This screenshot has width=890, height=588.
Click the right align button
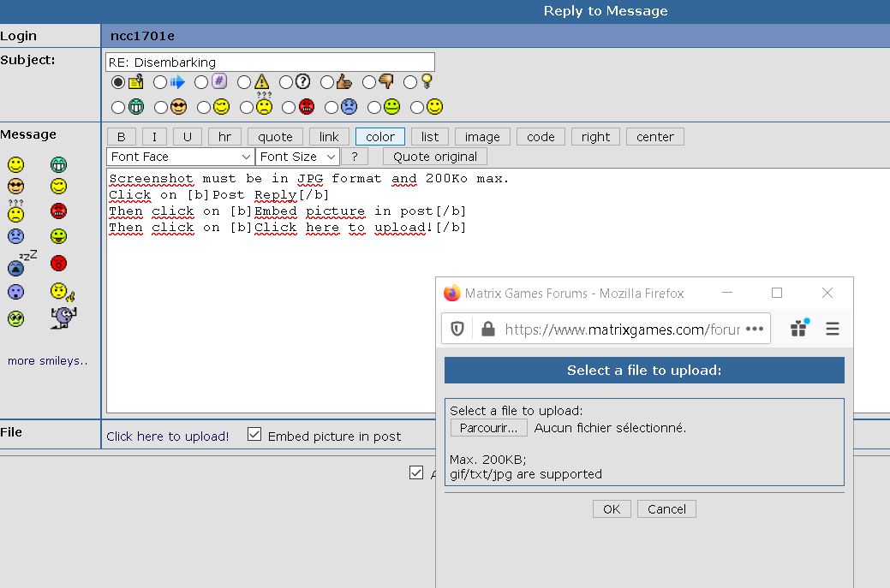click(595, 137)
